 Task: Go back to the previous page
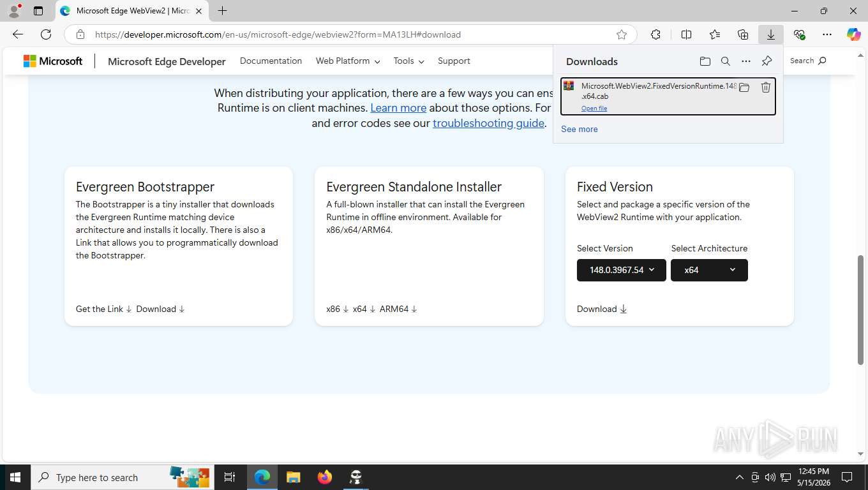point(18,34)
